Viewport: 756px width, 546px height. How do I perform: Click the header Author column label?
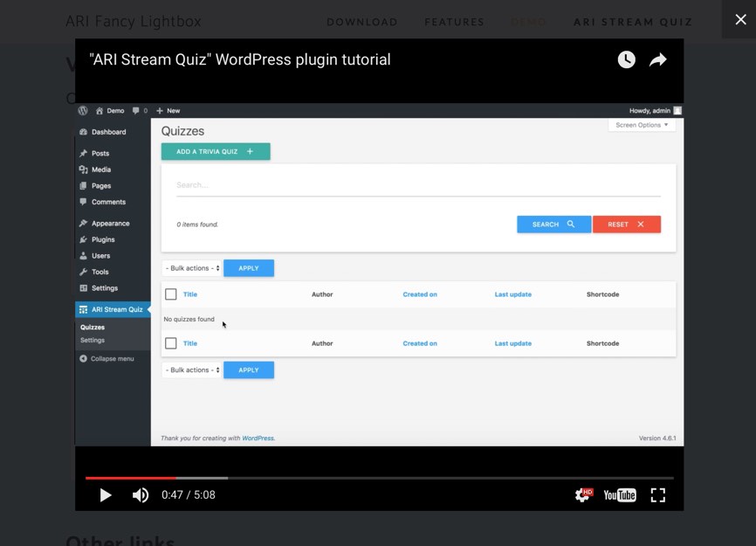[x=322, y=294]
